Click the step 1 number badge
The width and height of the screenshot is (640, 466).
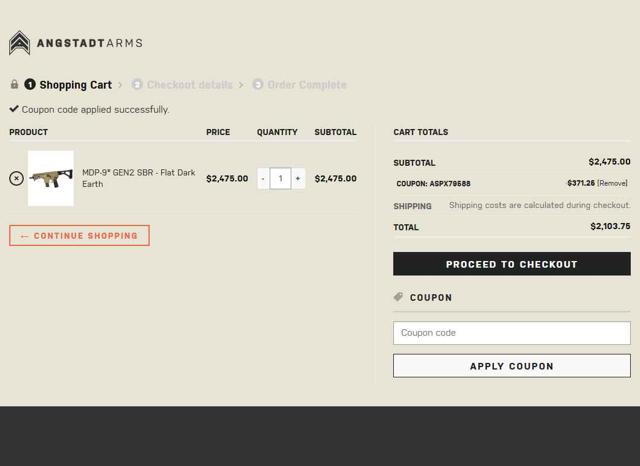coord(30,84)
